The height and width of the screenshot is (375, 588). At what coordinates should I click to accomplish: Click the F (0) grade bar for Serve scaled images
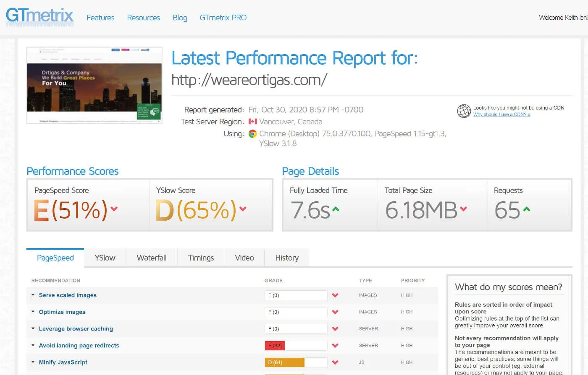(296, 295)
